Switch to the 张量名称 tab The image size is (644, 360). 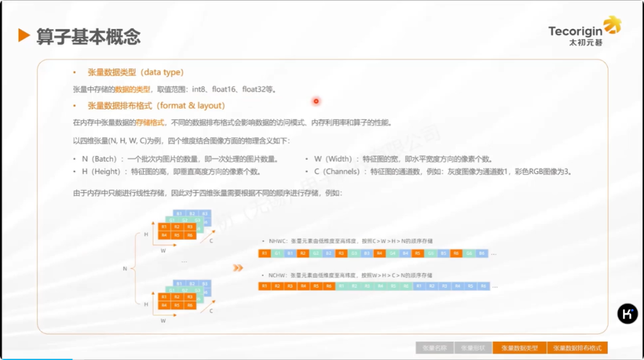click(434, 347)
